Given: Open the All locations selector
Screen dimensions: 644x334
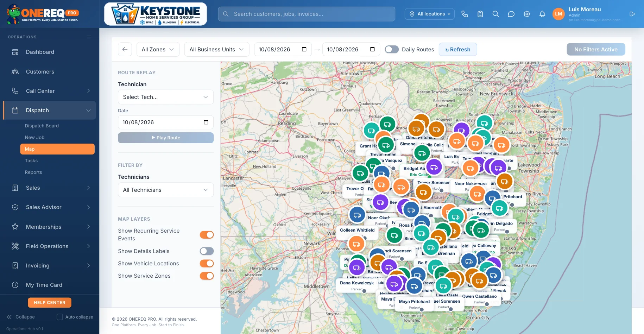Looking at the screenshot, I should point(430,14).
